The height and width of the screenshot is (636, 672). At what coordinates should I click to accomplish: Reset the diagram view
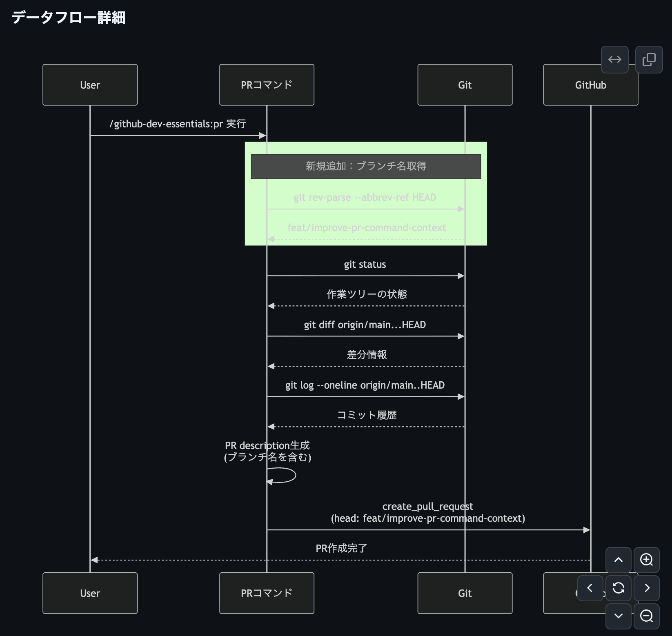point(619,588)
